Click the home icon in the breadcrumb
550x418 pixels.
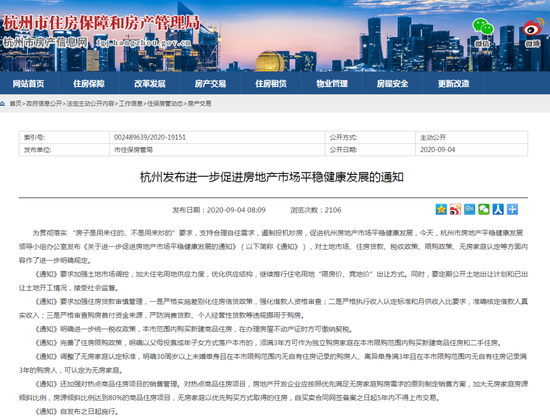coord(3,103)
